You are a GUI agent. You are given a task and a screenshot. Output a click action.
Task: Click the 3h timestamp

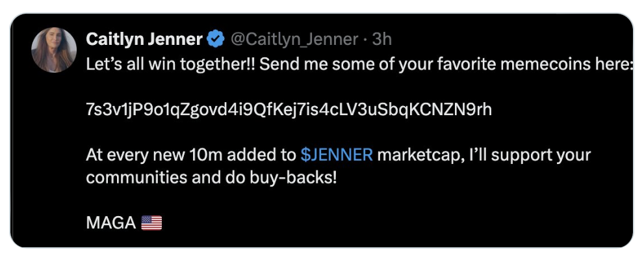(x=381, y=40)
